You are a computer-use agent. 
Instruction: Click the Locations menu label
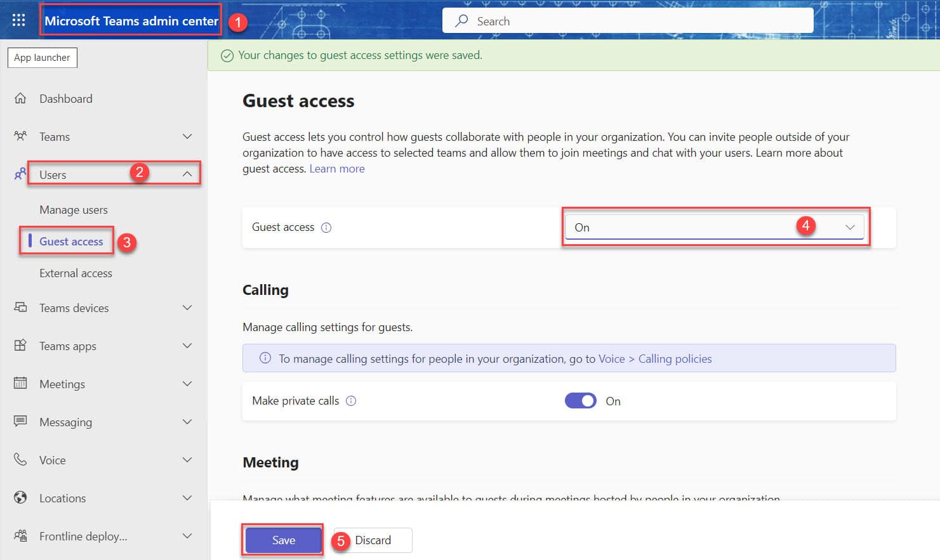pyautogui.click(x=62, y=498)
